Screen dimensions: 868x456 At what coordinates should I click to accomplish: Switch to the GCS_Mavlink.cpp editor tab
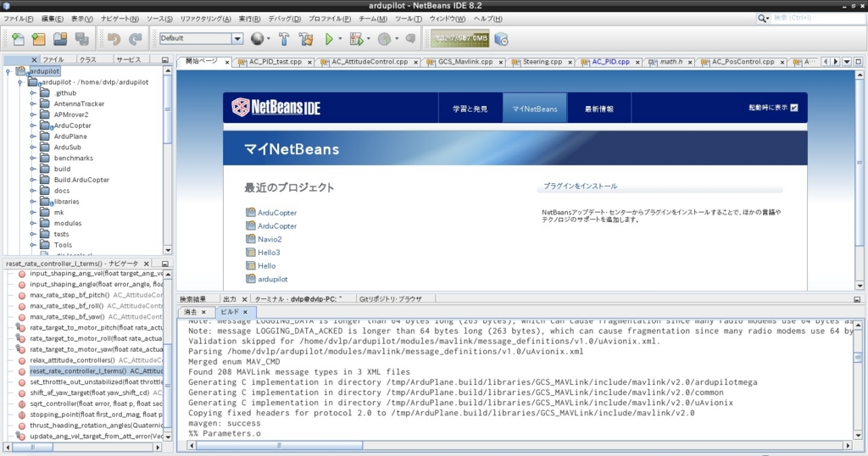pos(465,62)
